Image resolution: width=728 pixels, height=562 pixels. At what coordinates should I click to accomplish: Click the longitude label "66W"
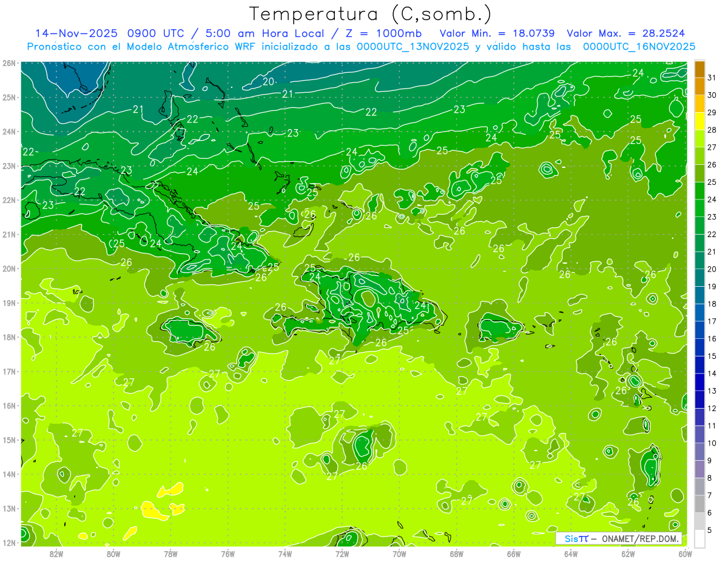pyautogui.click(x=513, y=553)
